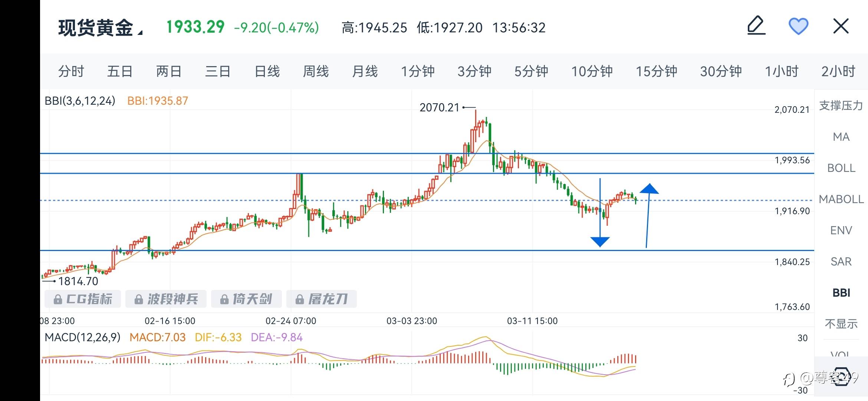Screen dimensions: 868x401
Task: Open the pencil drawing/edit tool
Action: [x=756, y=26]
